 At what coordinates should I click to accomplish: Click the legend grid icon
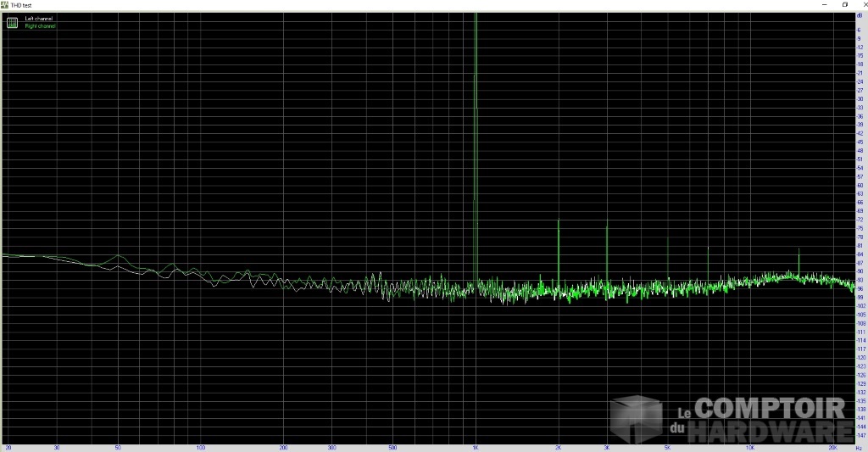click(12, 22)
